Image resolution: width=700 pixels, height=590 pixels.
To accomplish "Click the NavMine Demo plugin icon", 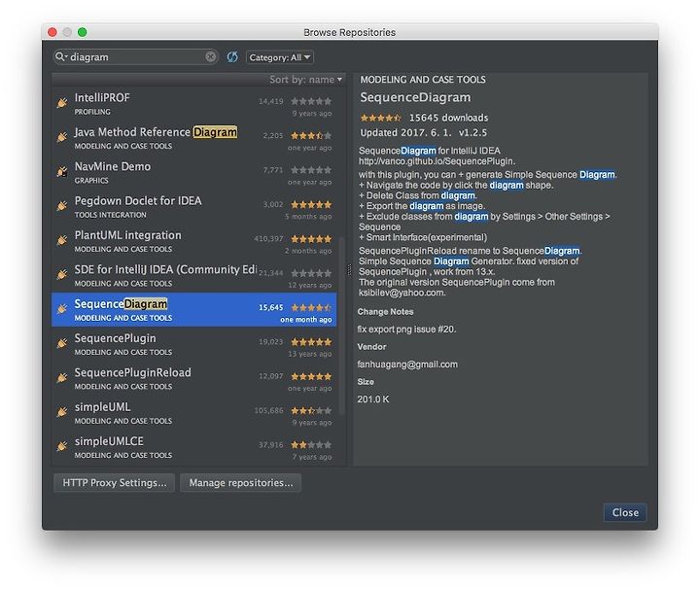I will point(62,171).
